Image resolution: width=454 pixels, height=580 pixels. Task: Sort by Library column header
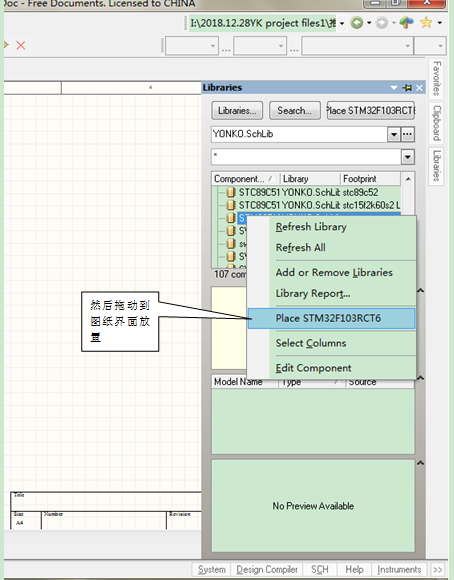point(310,179)
